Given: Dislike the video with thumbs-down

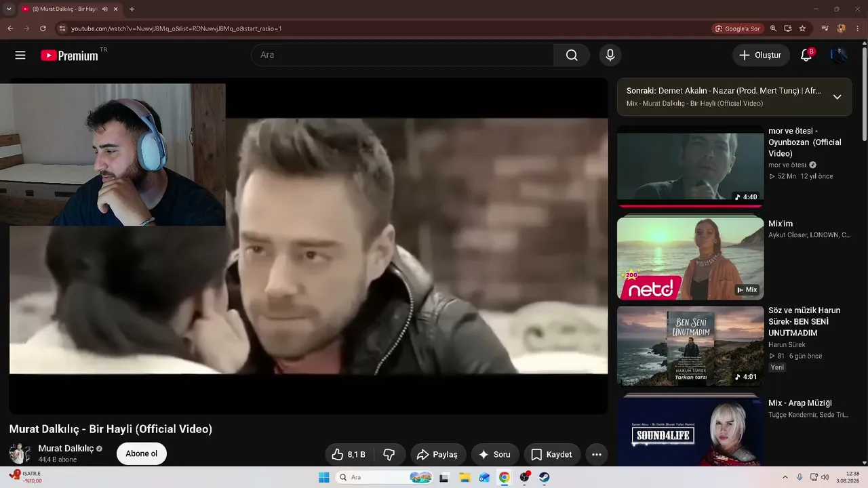Looking at the screenshot, I should tap(389, 455).
